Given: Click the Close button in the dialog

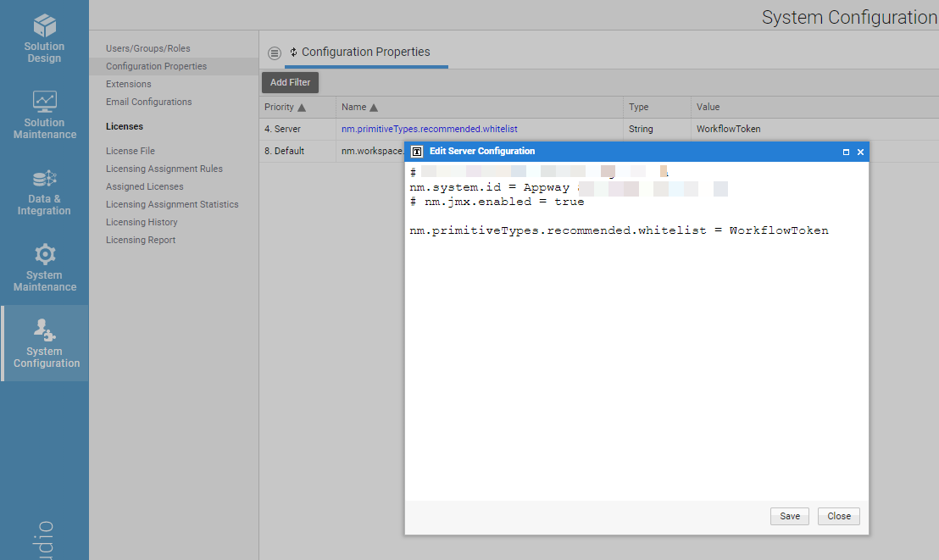Looking at the screenshot, I should (x=838, y=516).
